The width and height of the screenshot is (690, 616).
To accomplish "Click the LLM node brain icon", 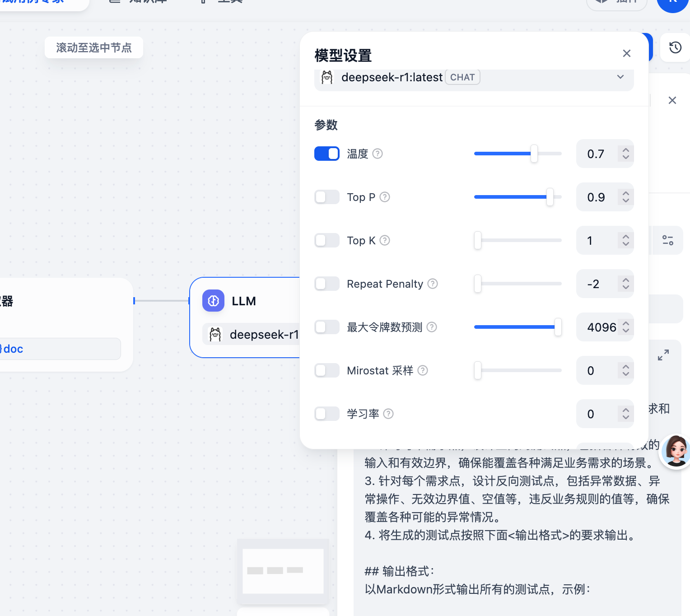I will 213,301.
